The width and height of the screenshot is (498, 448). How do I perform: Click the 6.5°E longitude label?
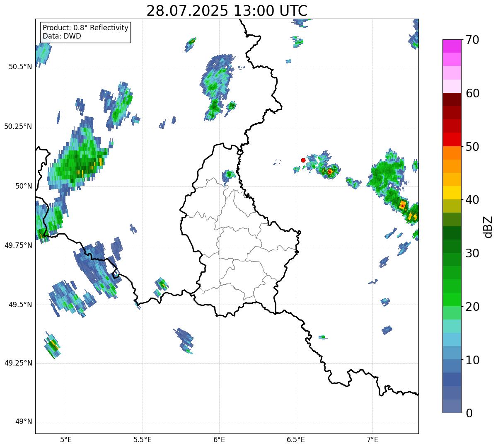pos(296,439)
